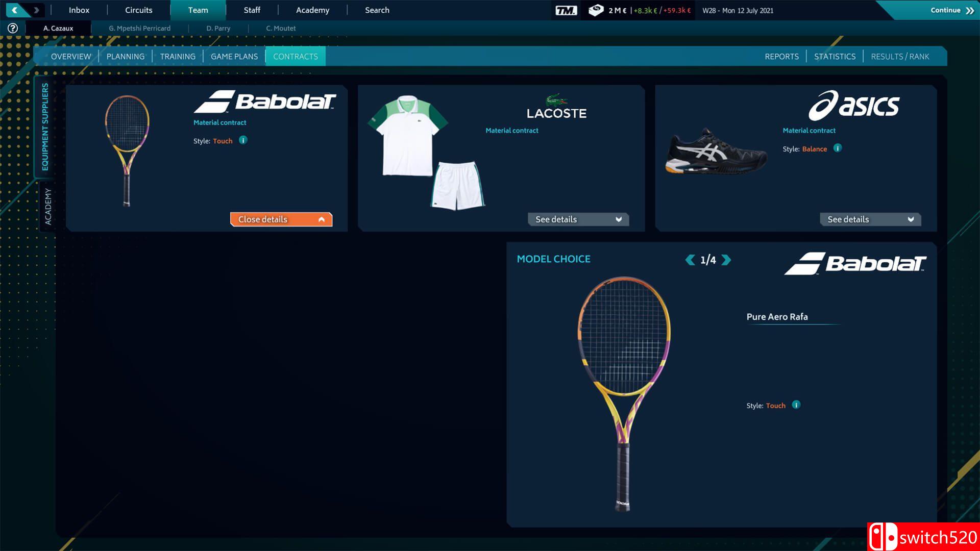980x551 pixels.
Task: Click the Pure Aero Rafa racket image
Action: [x=624, y=393]
